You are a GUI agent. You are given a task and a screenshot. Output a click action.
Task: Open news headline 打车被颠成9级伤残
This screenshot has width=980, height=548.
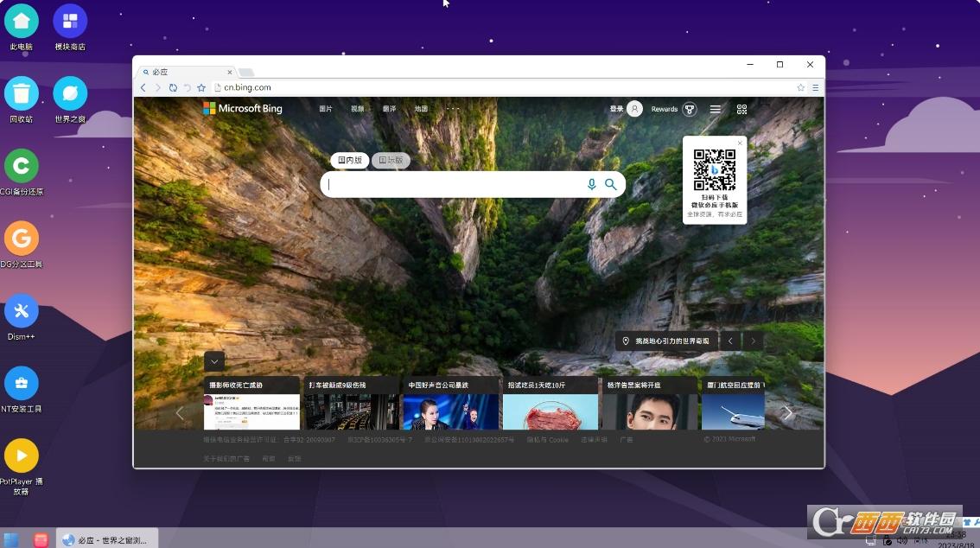point(338,386)
